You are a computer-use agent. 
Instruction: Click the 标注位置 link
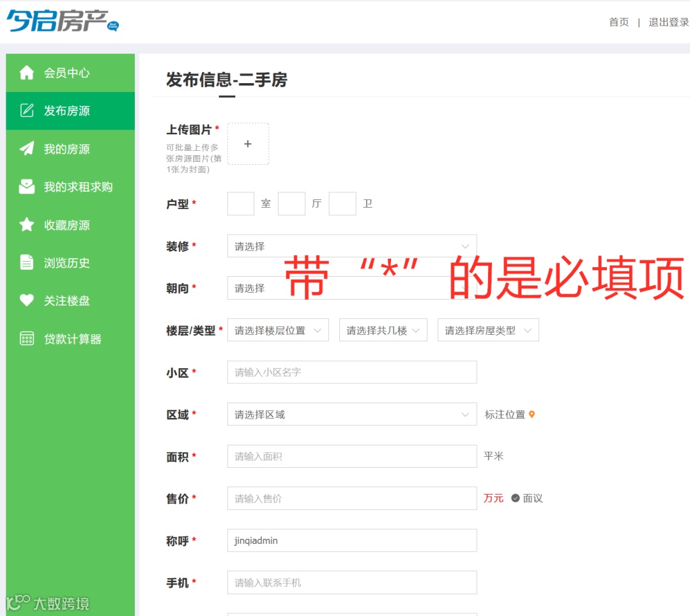coord(505,415)
